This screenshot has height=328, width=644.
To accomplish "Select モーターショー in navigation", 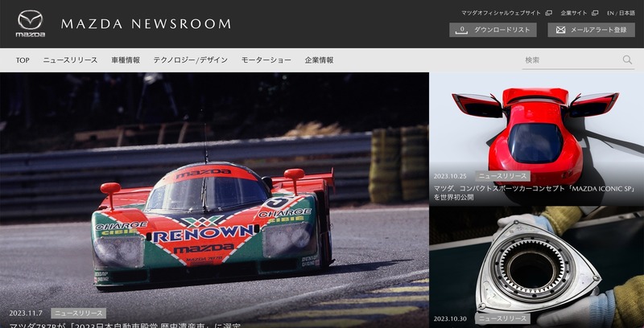I will tap(266, 60).
